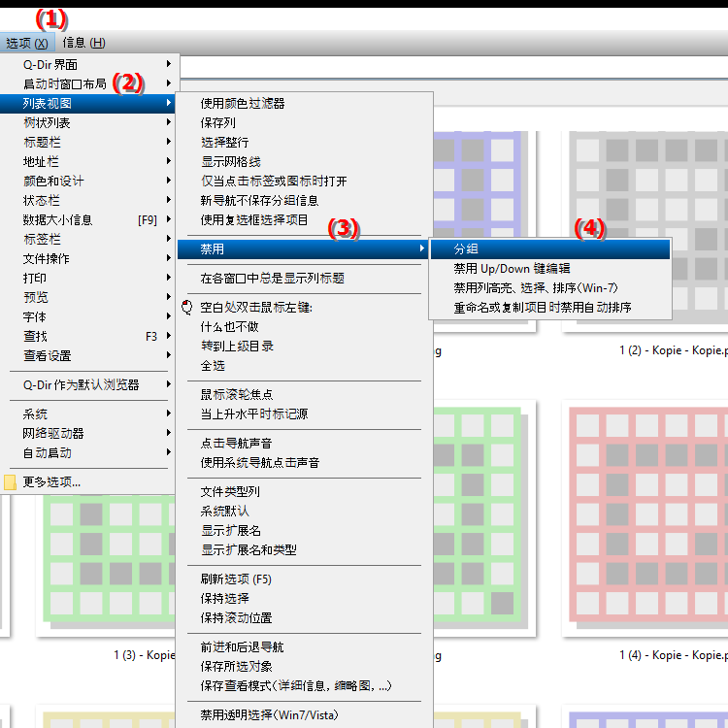The height and width of the screenshot is (728, 728).
Task: Open the 预览 submenu
Action: pos(87,297)
